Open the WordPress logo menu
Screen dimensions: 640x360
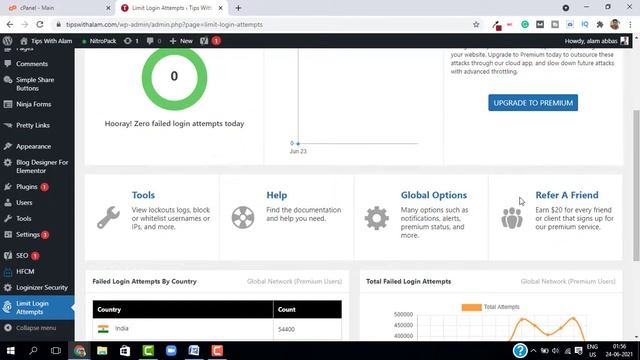7,41
